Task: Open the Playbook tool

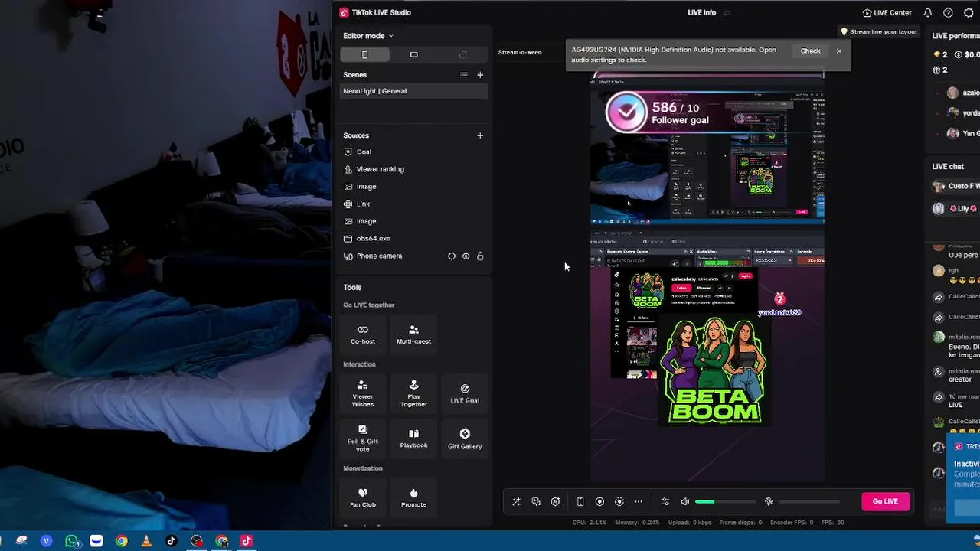Action: pyautogui.click(x=413, y=439)
